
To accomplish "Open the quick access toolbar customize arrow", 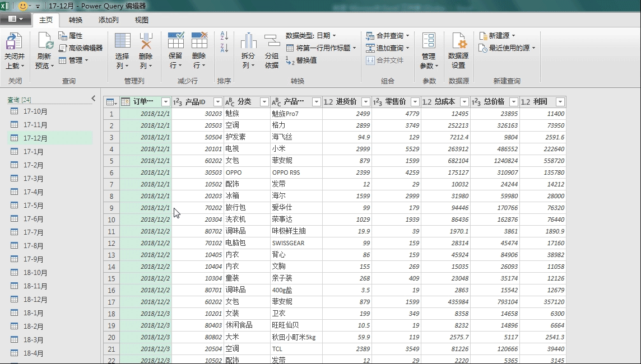I will click(x=38, y=7).
